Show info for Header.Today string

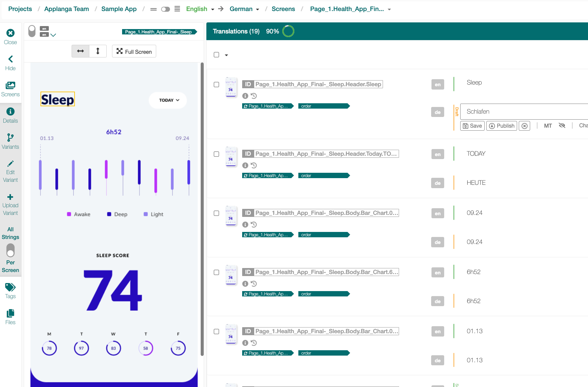(x=245, y=165)
